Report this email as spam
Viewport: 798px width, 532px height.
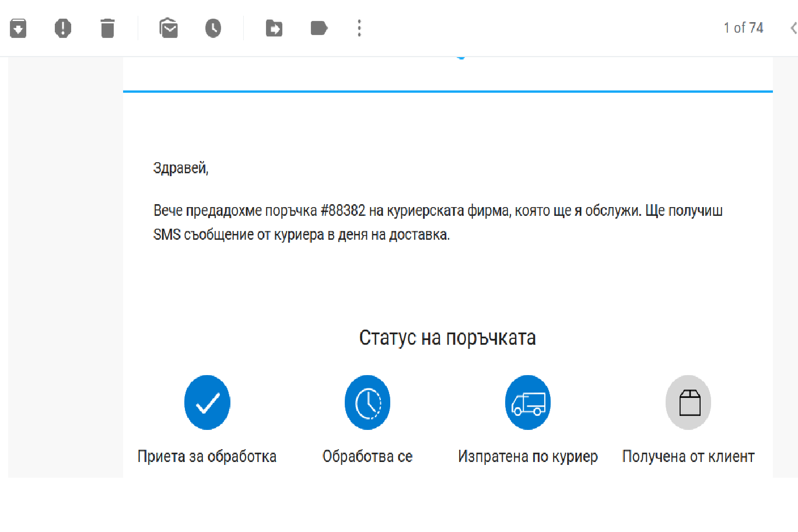[63, 28]
